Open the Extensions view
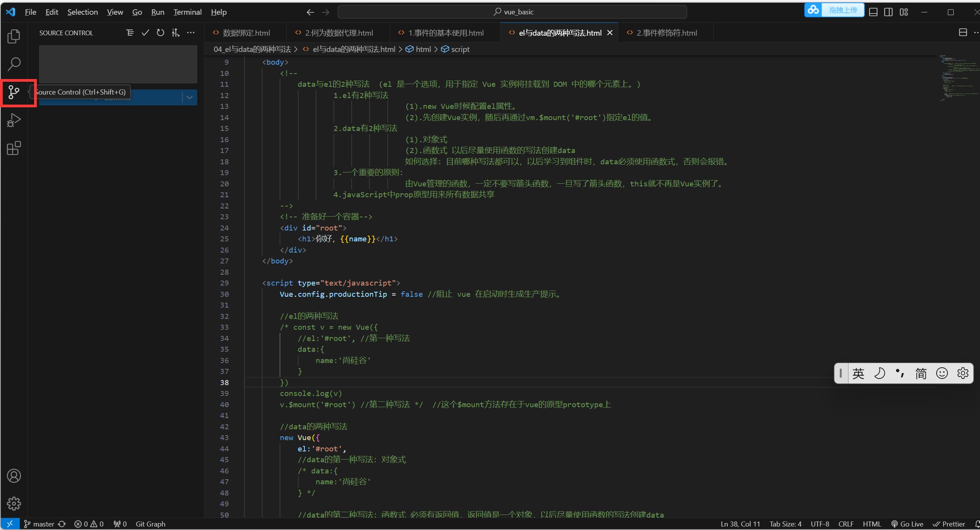 14,148
